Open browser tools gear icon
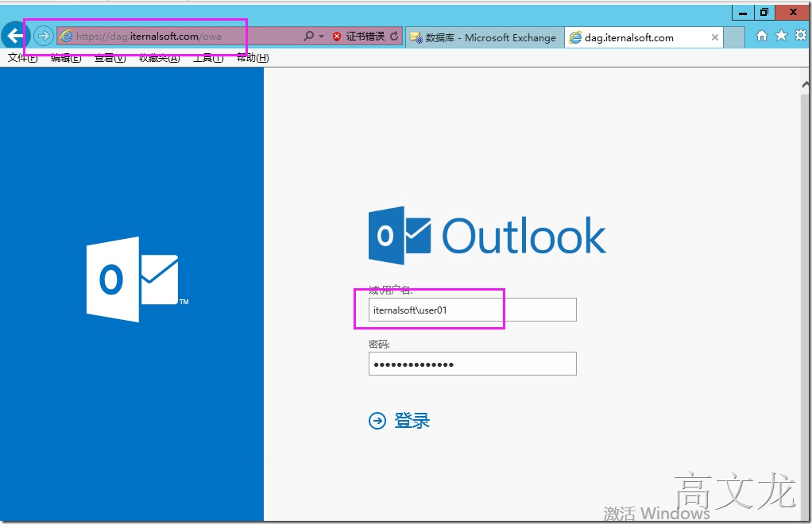This screenshot has width=812, height=524. coord(801,35)
